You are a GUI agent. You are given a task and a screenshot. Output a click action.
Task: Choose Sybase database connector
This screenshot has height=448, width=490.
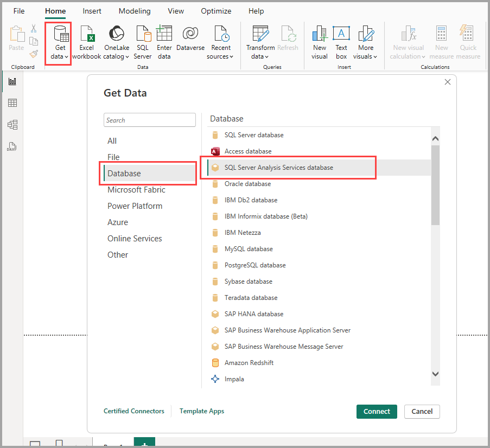tap(319, 281)
